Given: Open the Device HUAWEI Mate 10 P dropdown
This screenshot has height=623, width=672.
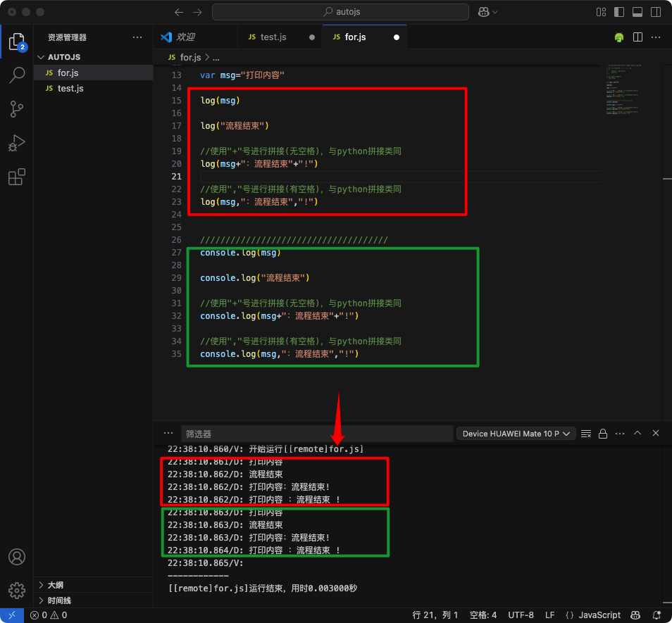Looking at the screenshot, I should click(x=516, y=434).
